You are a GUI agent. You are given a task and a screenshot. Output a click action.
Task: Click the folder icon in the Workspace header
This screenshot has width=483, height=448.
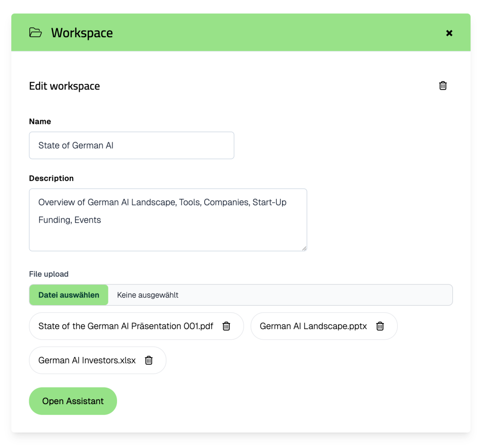[x=36, y=33]
